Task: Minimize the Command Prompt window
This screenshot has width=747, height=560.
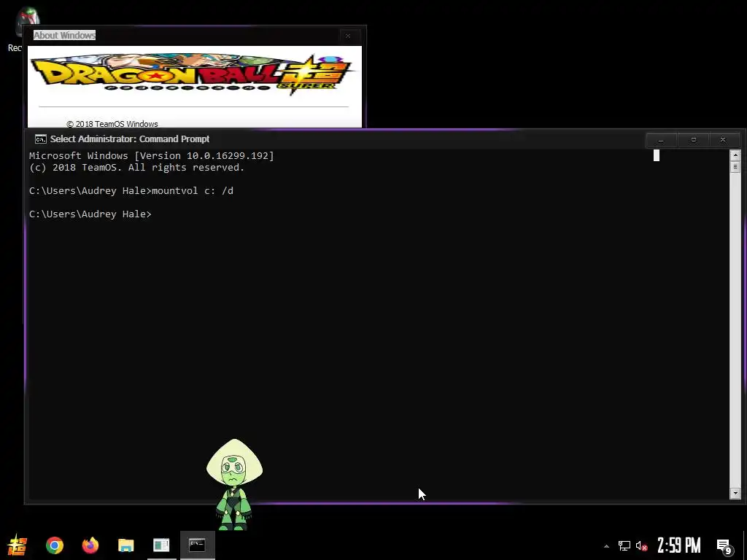Action: 661,140
